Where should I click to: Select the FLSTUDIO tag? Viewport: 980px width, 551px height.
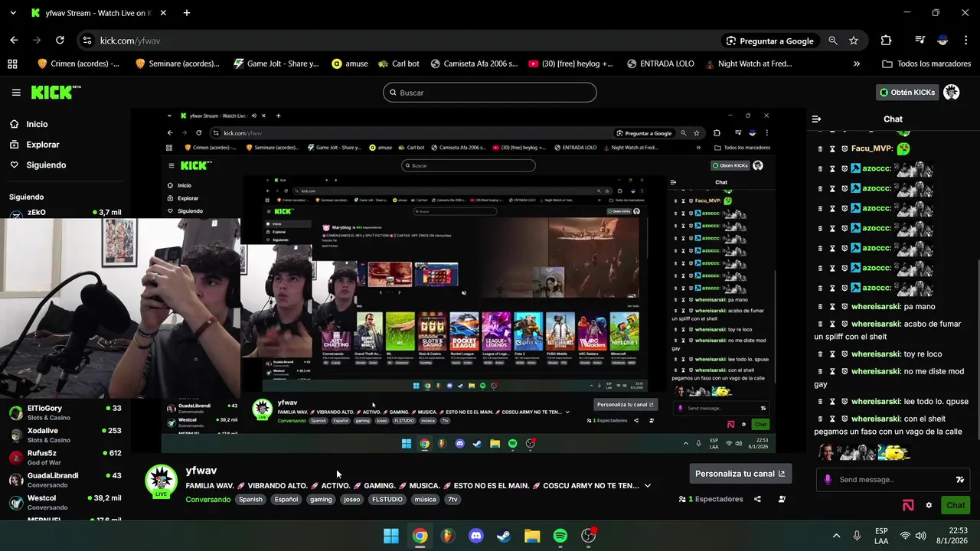(387, 500)
